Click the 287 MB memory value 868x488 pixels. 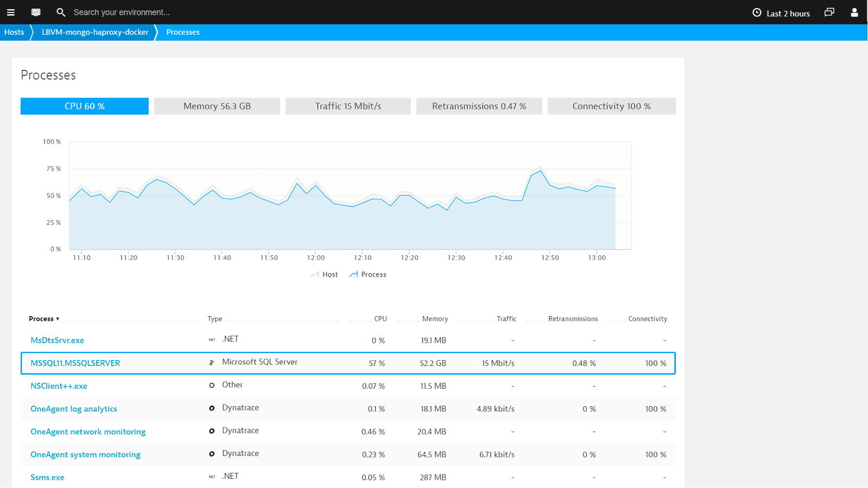coord(433,477)
